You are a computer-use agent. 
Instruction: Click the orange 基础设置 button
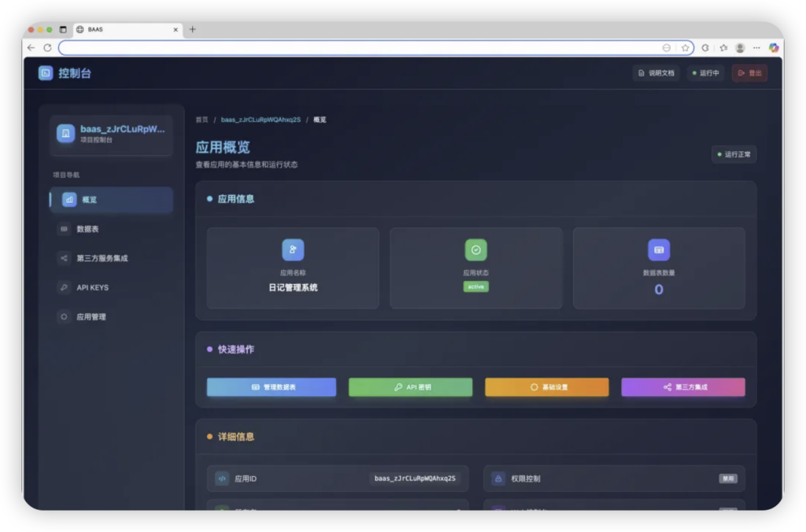547,387
